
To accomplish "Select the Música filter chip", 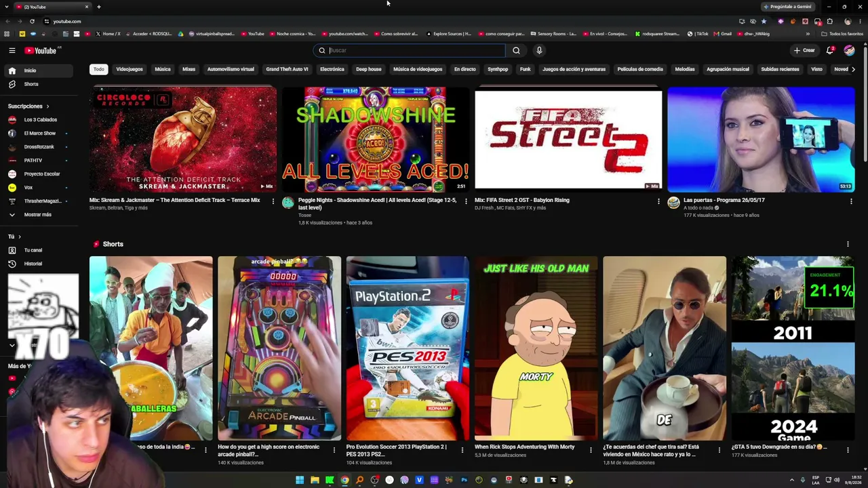I will point(163,69).
